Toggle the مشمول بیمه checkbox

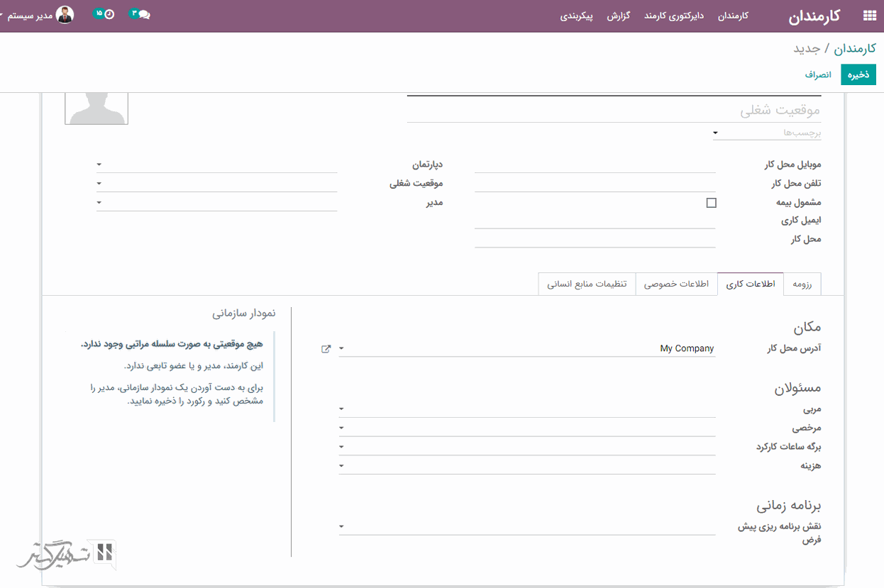[711, 203]
